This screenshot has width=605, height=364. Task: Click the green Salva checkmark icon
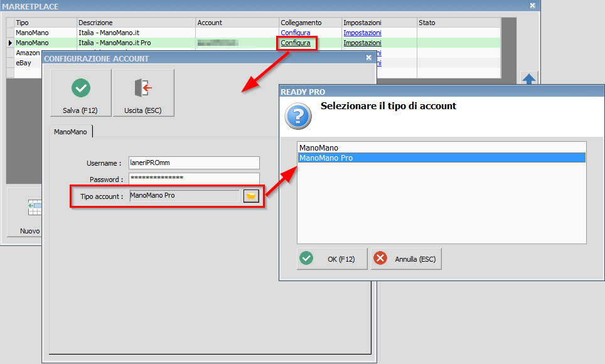click(x=81, y=88)
